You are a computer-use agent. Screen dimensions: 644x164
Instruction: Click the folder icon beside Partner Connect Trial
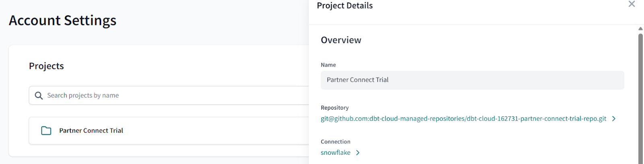(46, 131)
